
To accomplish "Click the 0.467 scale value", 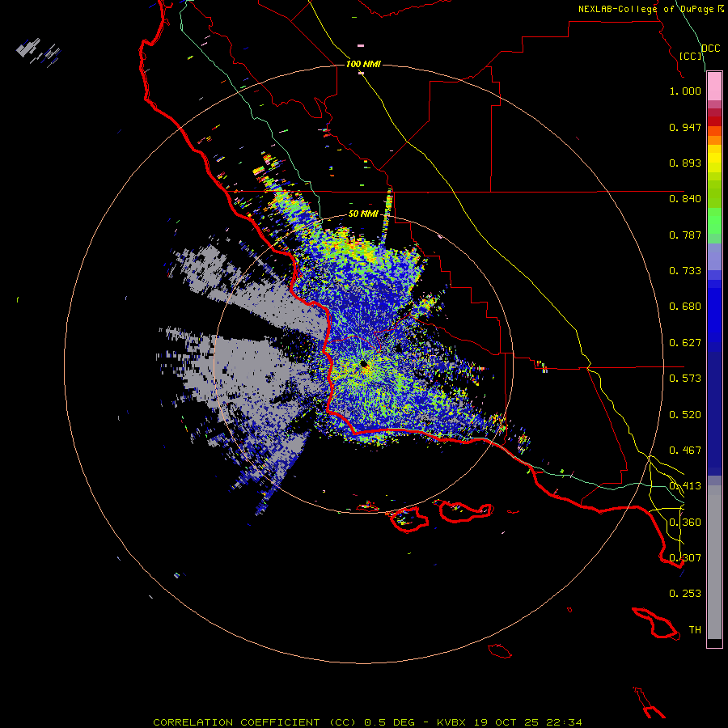I will pos(685,451).
